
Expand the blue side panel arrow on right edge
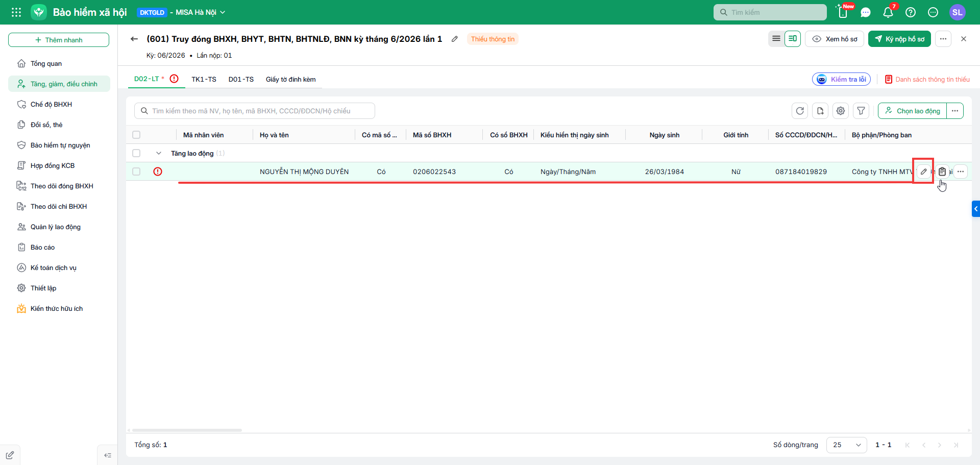[x=976, y=209]
